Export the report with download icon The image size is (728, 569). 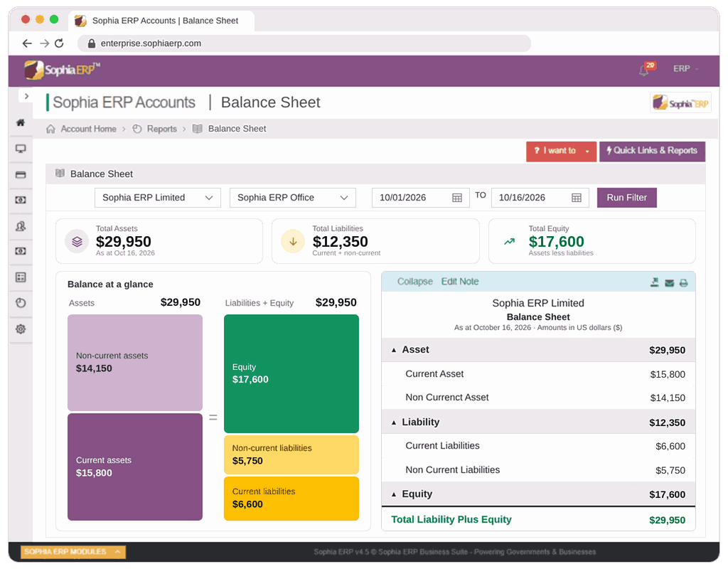pyautogui.click(x=654, y=282)
